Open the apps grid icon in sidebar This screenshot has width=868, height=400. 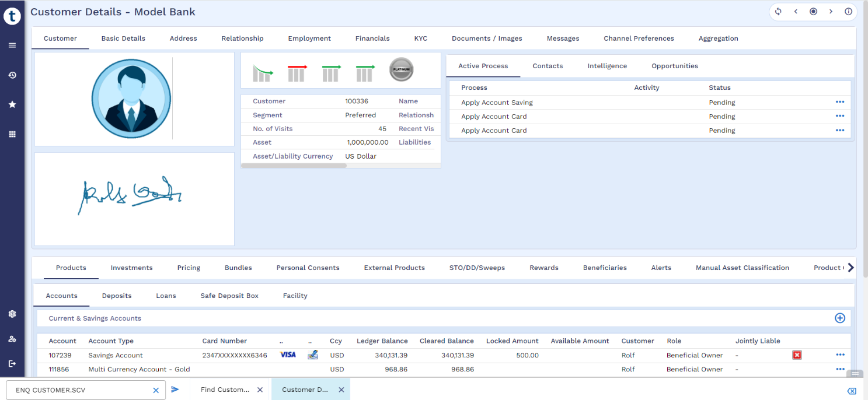pos(12,134)
